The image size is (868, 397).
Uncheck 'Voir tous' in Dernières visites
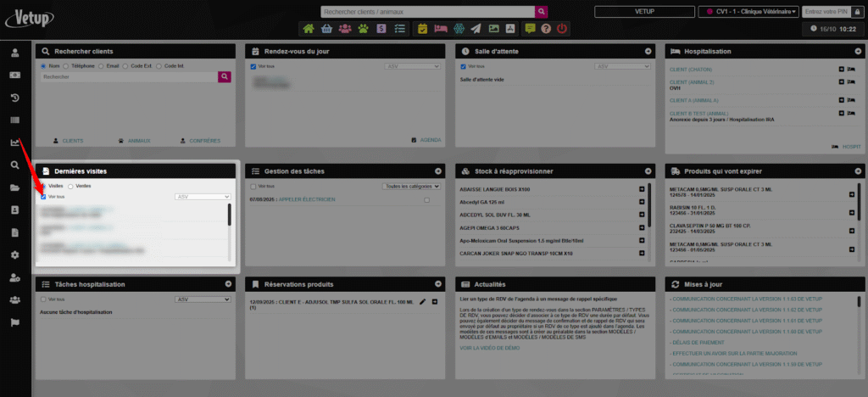(x=43, y=196)
